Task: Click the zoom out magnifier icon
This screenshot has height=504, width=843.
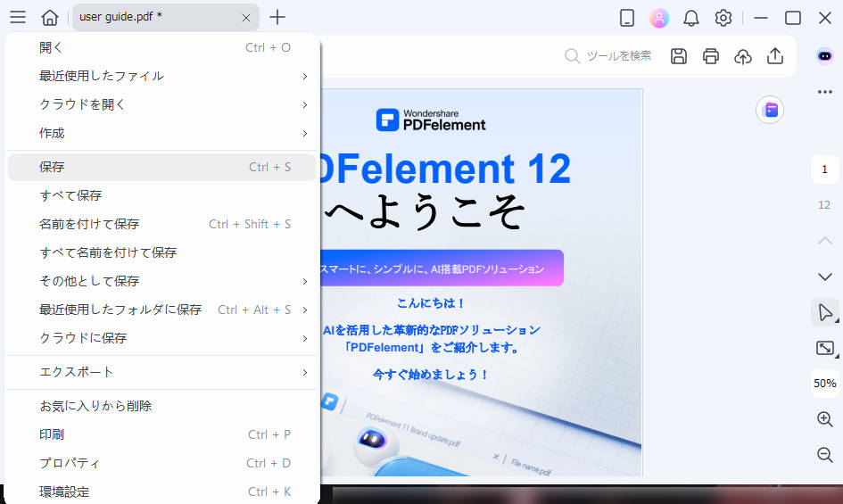Action: pyautogui.click(x=825, y=455)
